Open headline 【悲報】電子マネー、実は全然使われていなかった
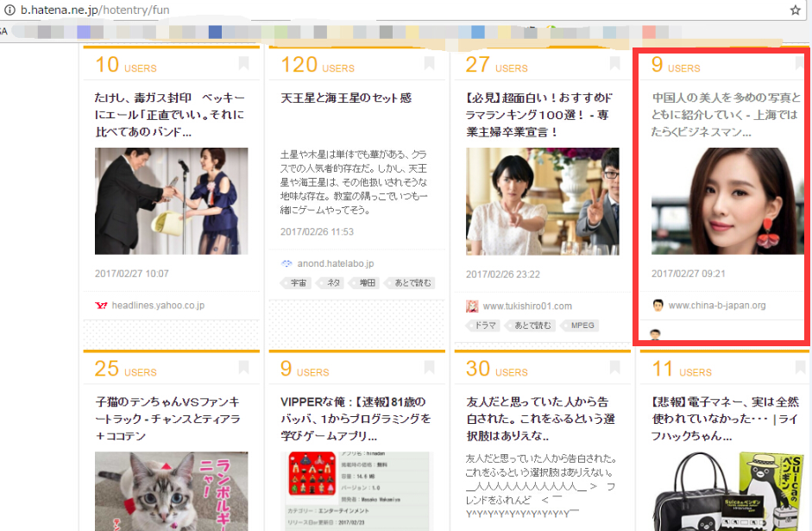The image size is (812, 531). pos(725,419)
